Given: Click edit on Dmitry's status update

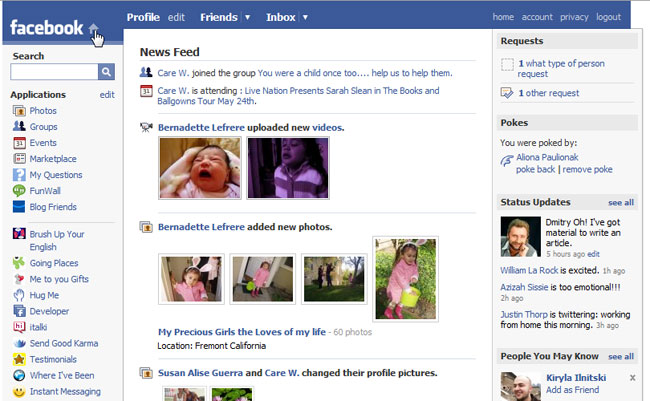Looking at the screenshot, I should (593, 254).
